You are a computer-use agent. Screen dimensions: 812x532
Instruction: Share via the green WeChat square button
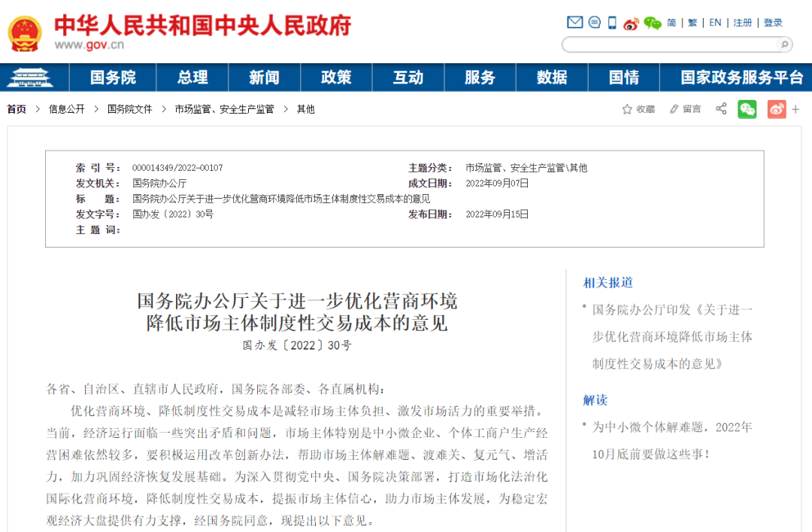click(747, 109)
